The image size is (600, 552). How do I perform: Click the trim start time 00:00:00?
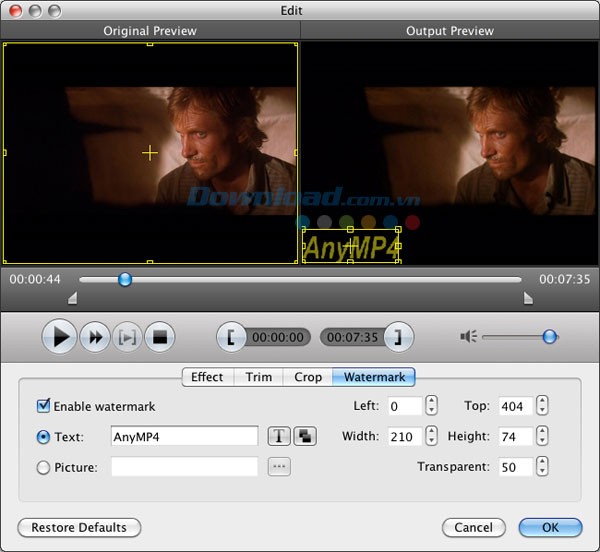pyautogui.click(x=278, y=337)
